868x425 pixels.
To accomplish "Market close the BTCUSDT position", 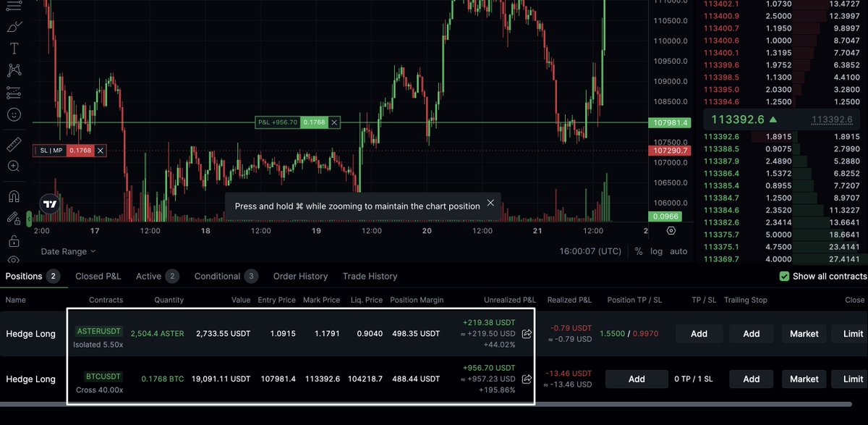I will click(x=804, y=379).
